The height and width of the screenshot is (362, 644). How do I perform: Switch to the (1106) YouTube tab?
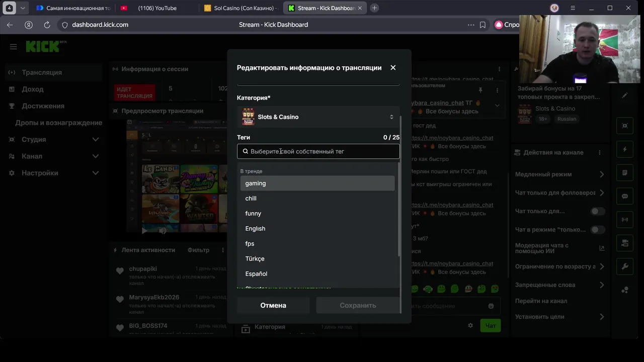[157, 8]
